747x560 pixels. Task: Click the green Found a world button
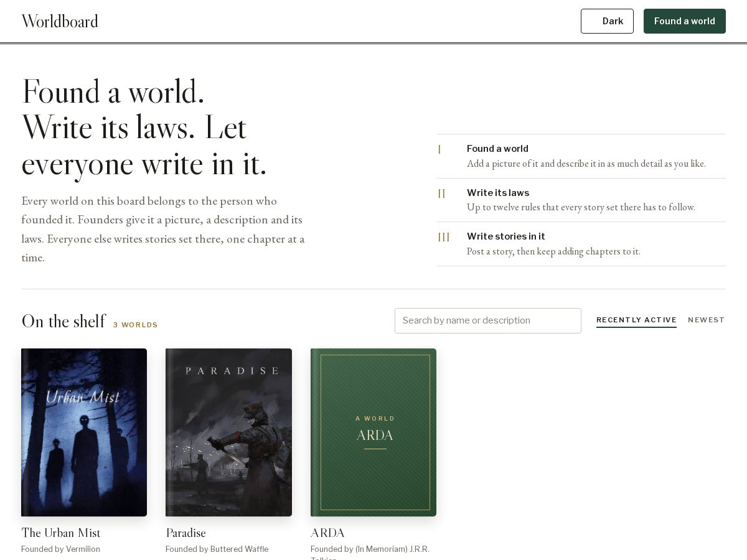[685, 21]
